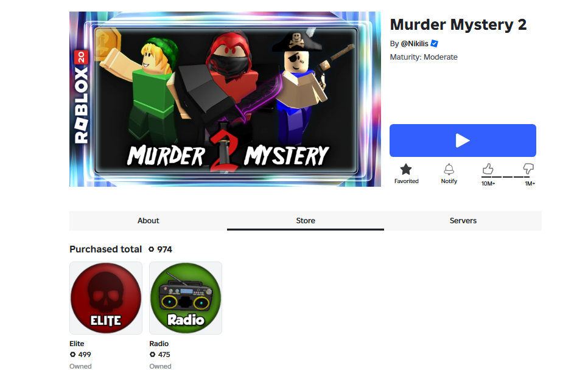
Task: Like the game with thumbs up icon
Action: [488, 168]
